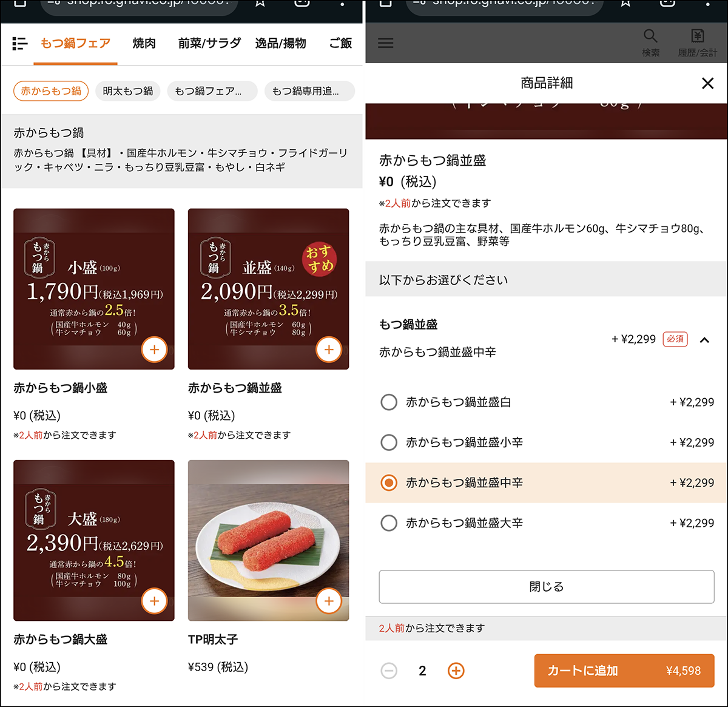
Task: Open the category list menu icon
Action: coord(20,43)
